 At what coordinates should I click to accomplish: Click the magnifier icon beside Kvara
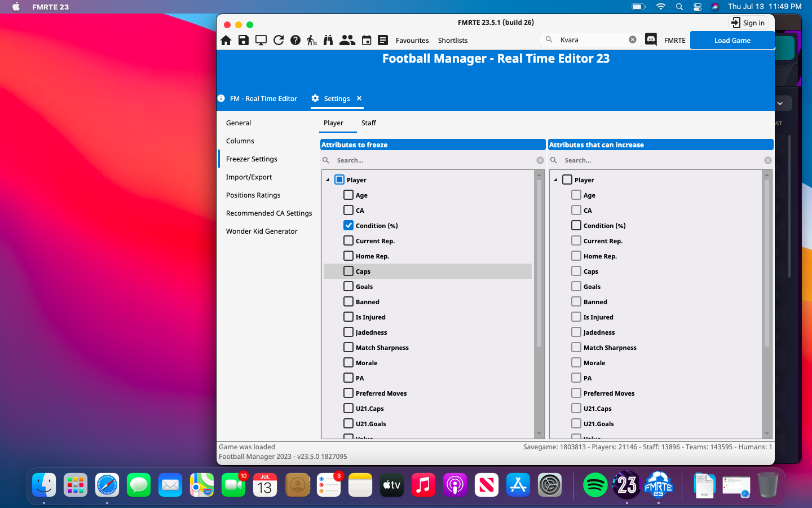pos(549,40)
